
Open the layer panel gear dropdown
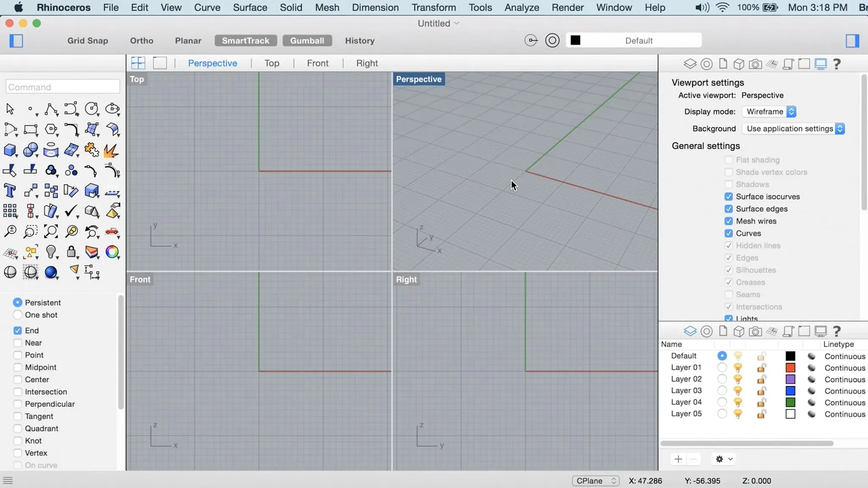pos(723,459)
